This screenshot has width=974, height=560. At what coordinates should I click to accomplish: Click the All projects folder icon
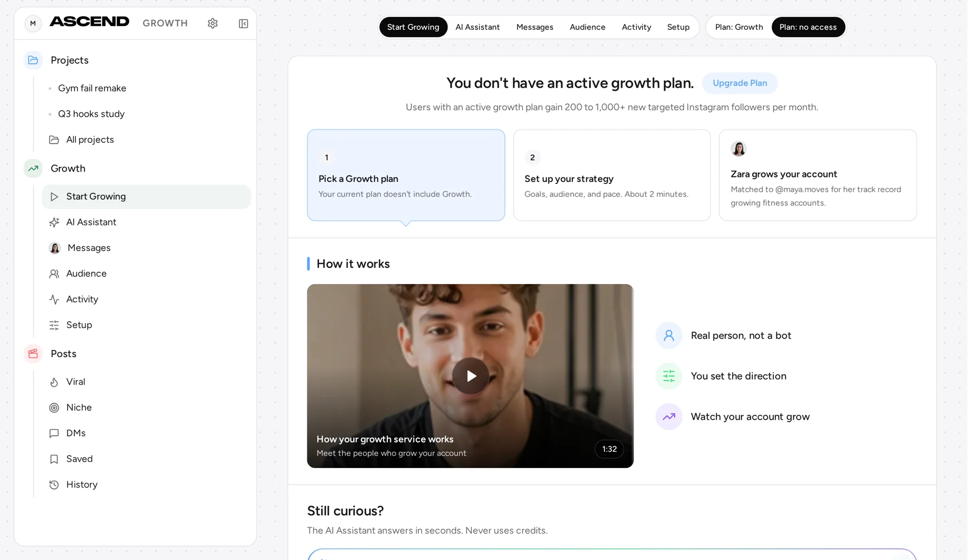[x=54, y=140]
